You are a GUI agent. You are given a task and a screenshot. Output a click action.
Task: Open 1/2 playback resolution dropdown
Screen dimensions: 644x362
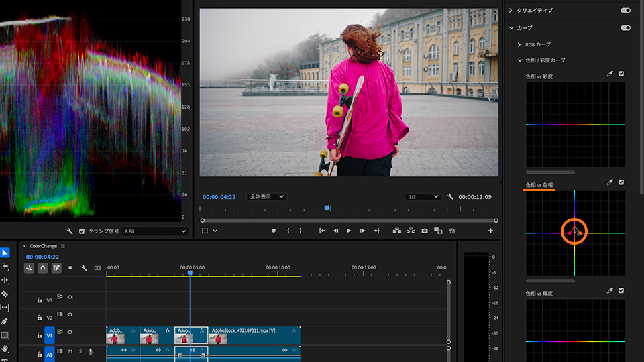click(x=423, y=196)
